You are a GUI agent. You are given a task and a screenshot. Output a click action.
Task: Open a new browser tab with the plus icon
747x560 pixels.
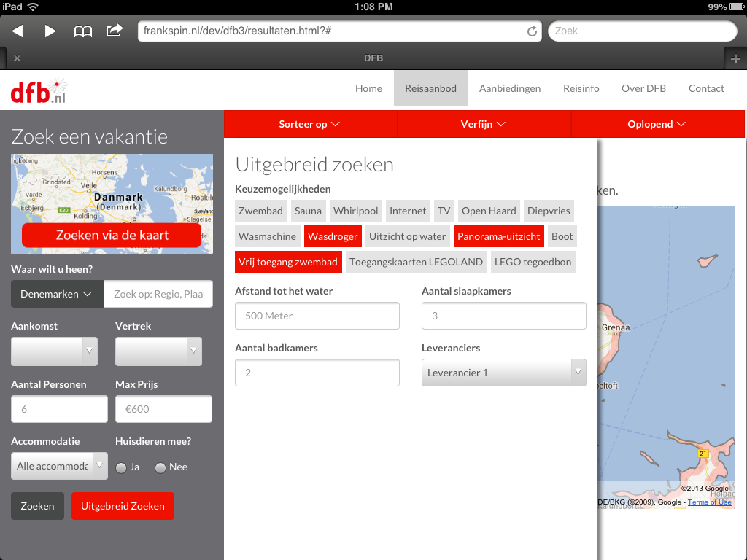click(x=736, y=58)
